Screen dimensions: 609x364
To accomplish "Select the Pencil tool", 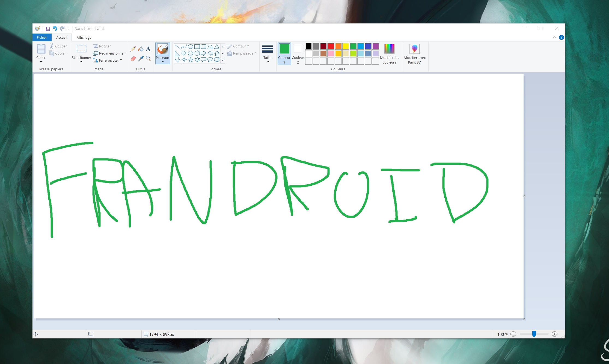I will point(133,49).
